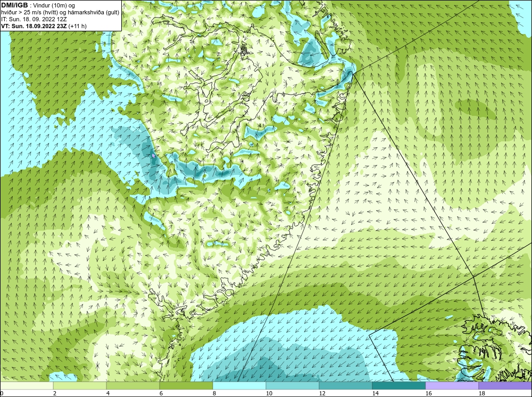Click the 2–4 m/s light green legend swatch

(80, 385)
